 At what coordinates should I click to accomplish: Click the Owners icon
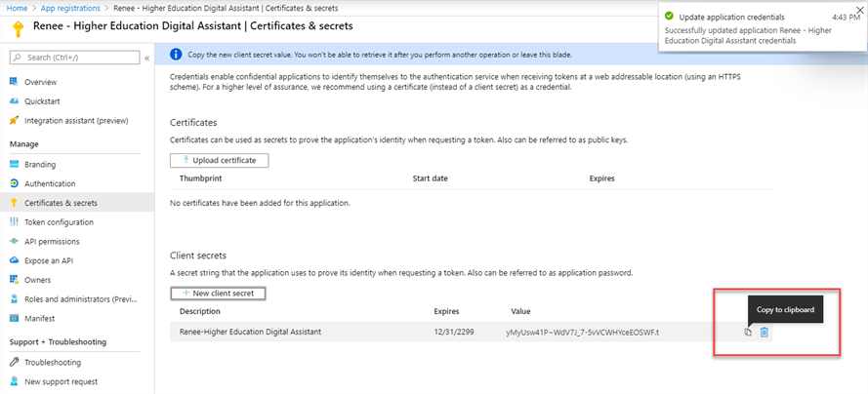(15, 280)
